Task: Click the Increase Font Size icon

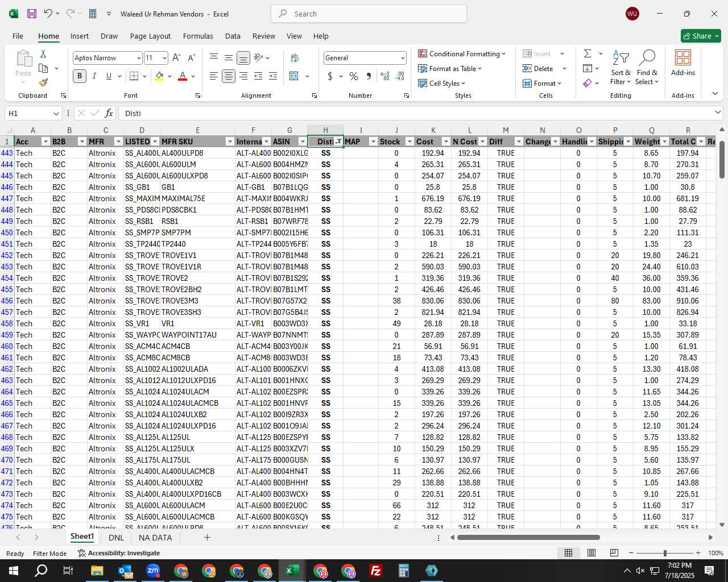Action: click(176, 57)
